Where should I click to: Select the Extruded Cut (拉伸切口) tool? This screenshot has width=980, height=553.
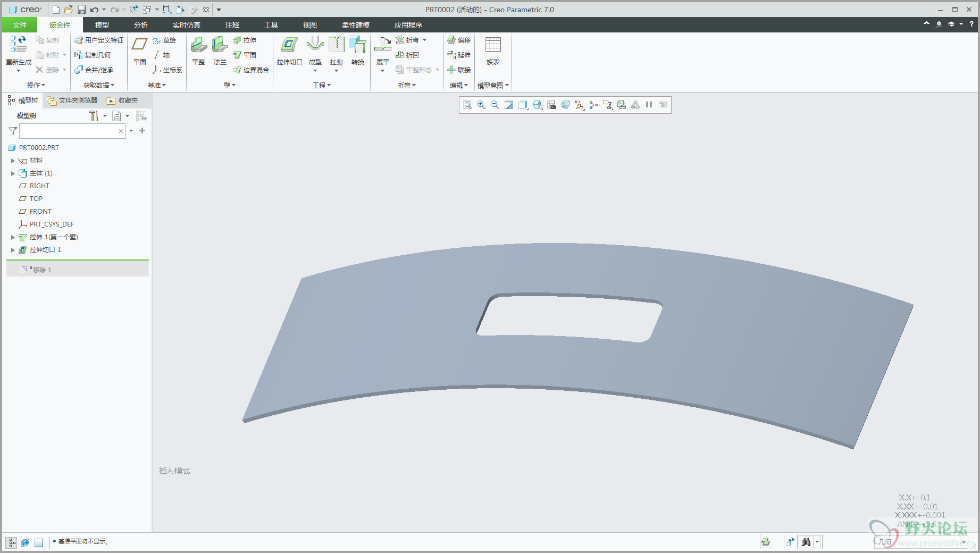click(289, 52)
